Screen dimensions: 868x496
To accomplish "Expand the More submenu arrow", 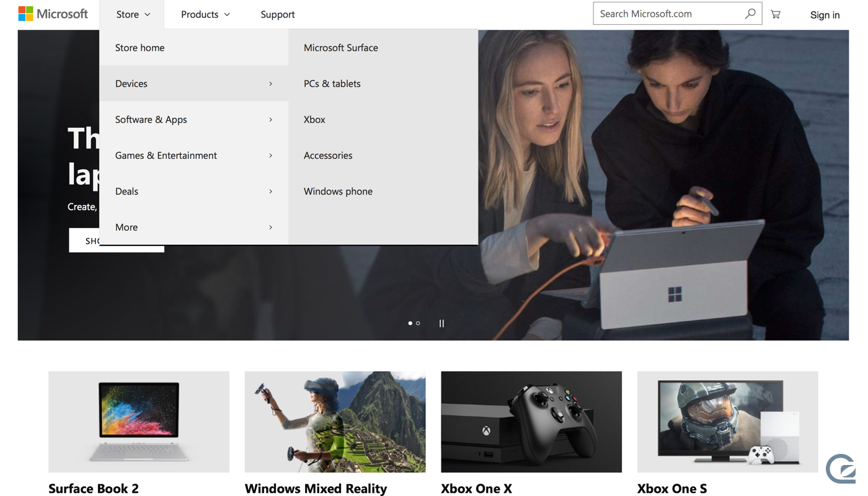I will pyautogui.click(x=270, y=228).
